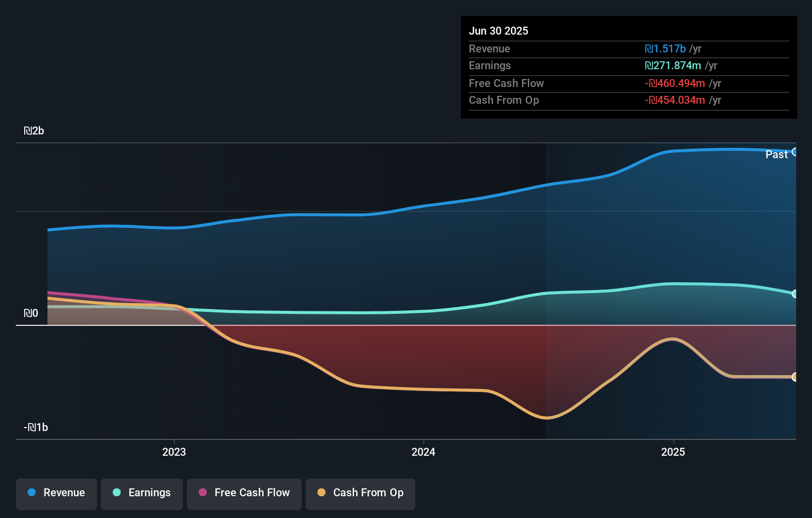This screenshot has width=812, height=518.
Task: Toggle the Free Cash Flow legend button
Action: point(244,494)
